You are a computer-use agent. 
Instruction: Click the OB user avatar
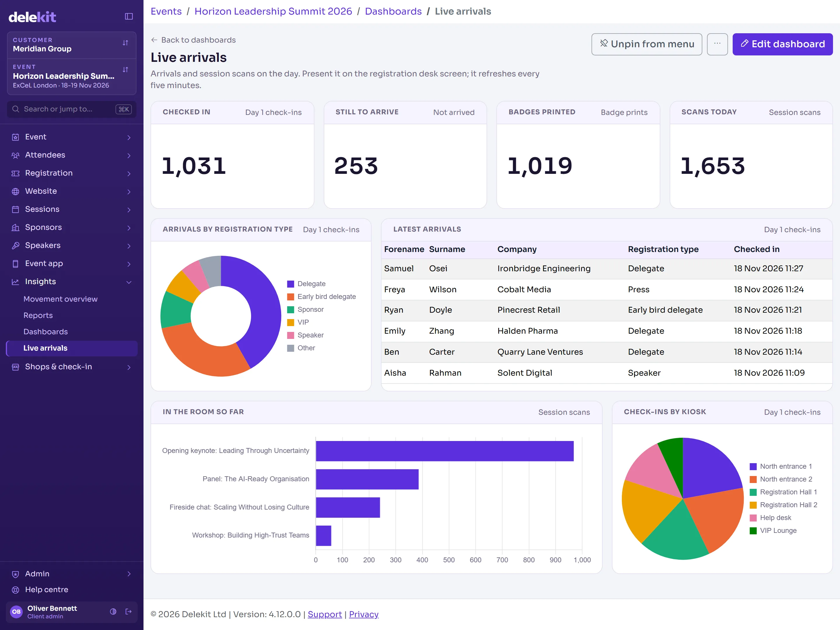coord(16,611)
